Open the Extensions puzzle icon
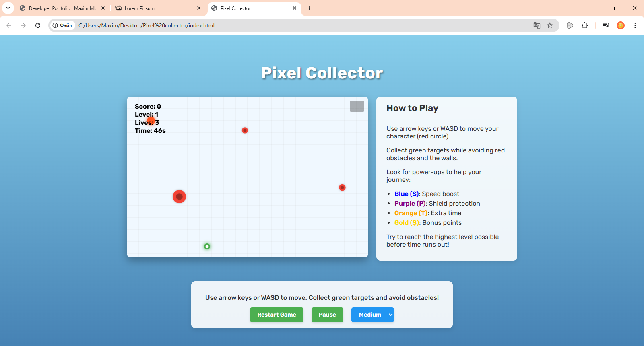This screenshot has width=644, height=346. click(x=584, y=25)
